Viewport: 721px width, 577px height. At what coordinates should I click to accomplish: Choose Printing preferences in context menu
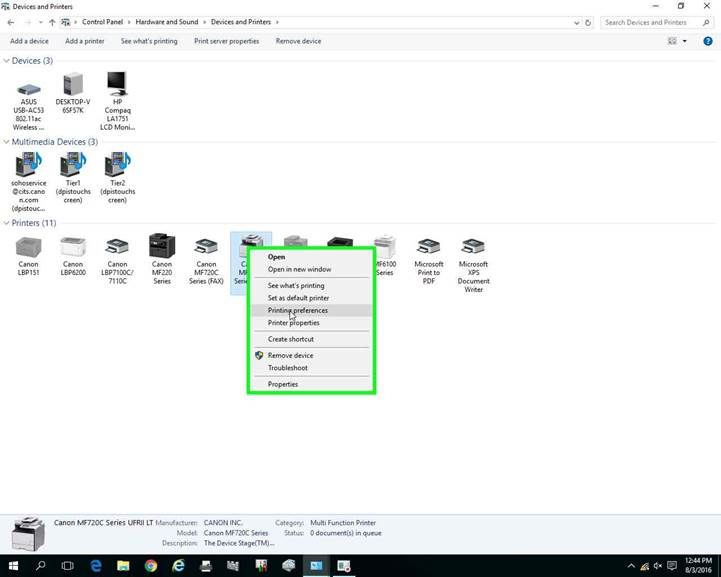point(298,310)
